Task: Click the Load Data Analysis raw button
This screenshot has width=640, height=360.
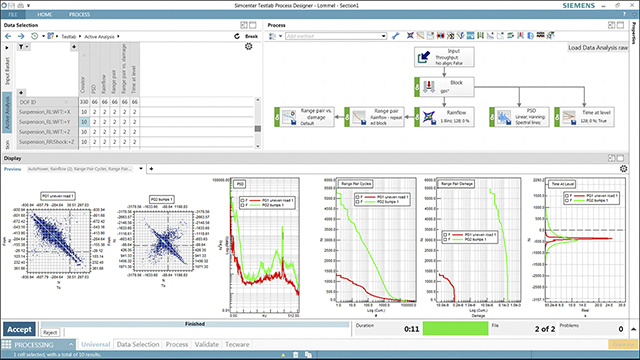Action: [x=598, y=48]
